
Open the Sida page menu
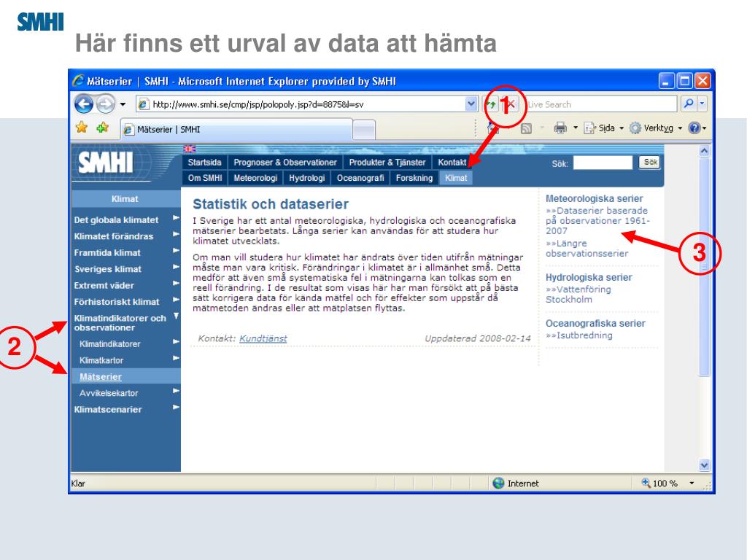[x=603, y=128]
